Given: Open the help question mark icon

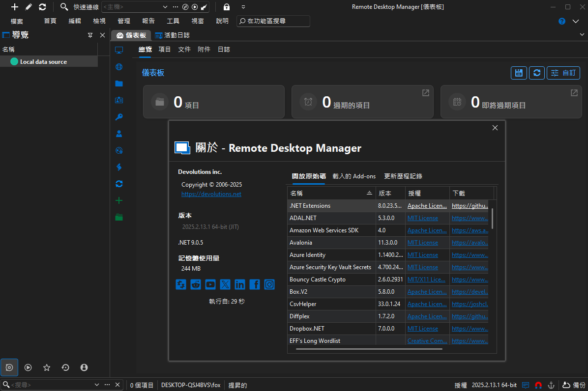Looking at the screenshot, I should point(562,21).
